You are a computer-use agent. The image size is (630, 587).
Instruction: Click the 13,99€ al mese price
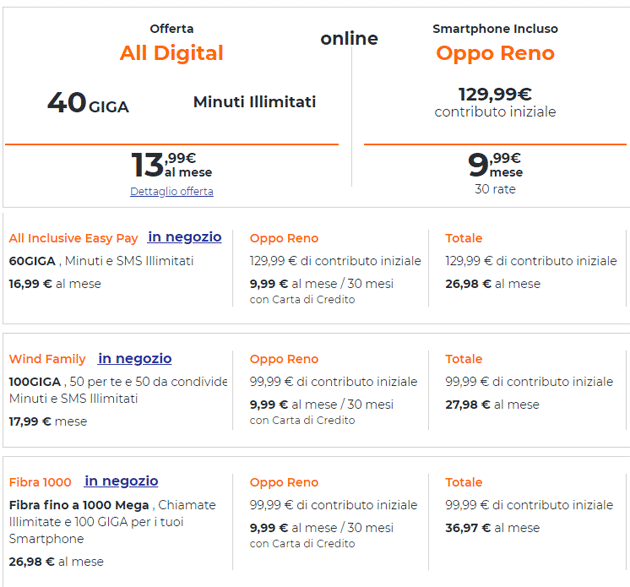(x=171, y=164)
